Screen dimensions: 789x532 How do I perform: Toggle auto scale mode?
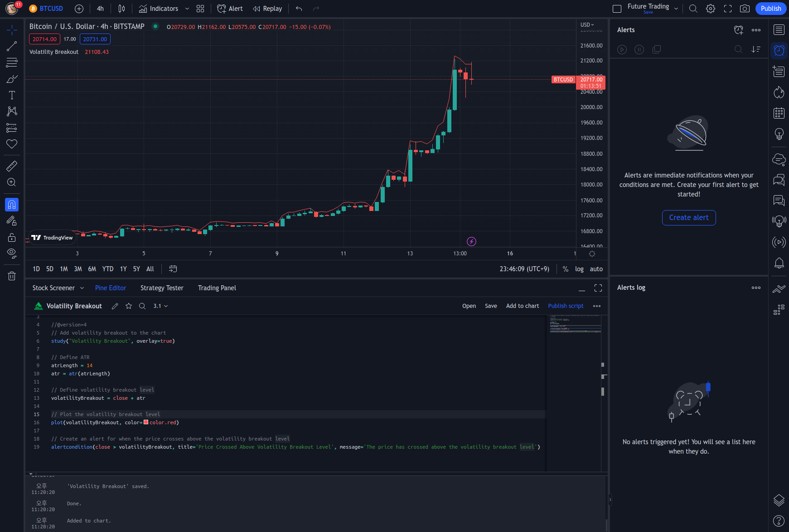[x=596, y=269]
